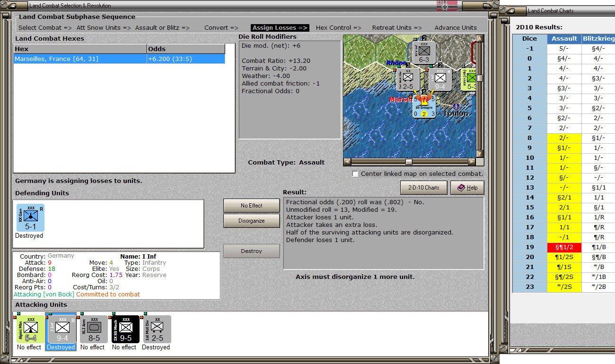
Task: Click the "Die mod. (net): +6" line
Action: pos(271,46)
